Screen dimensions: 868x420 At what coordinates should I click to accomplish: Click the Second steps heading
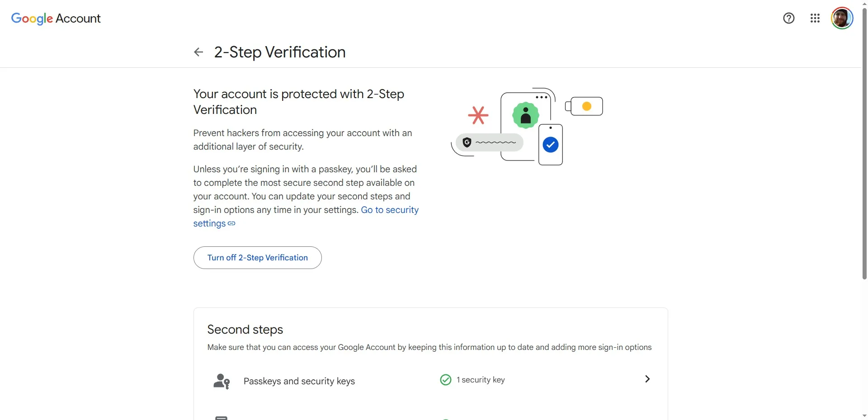[x=245, y=330]
